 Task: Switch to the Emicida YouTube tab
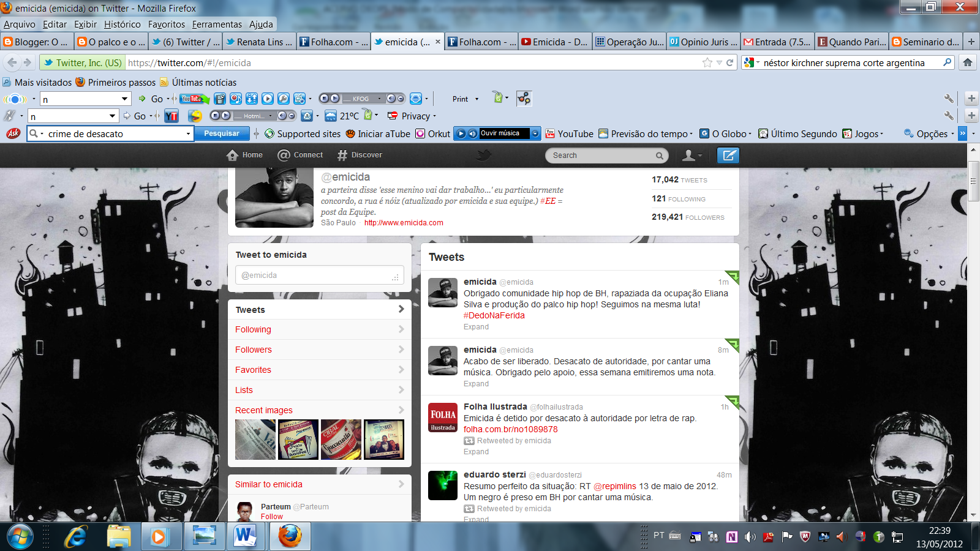[x=555, y=42]
